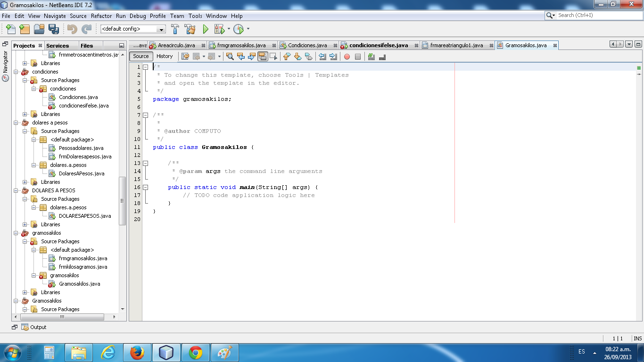Click the Toggle Bookmark icon
Viewport: 644px width, 362px height.
pyautogui.click(x=309, y=56)
